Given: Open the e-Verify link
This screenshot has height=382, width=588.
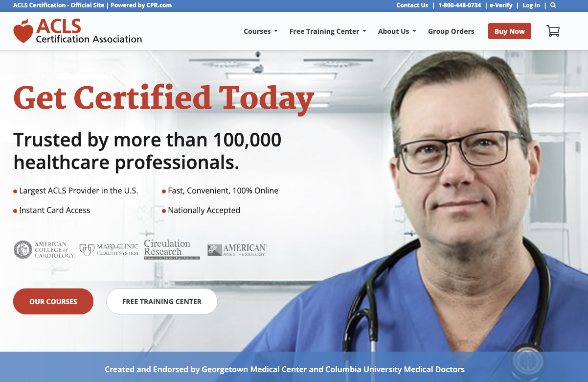Looking at the screenshot, I should pos(501,5).
